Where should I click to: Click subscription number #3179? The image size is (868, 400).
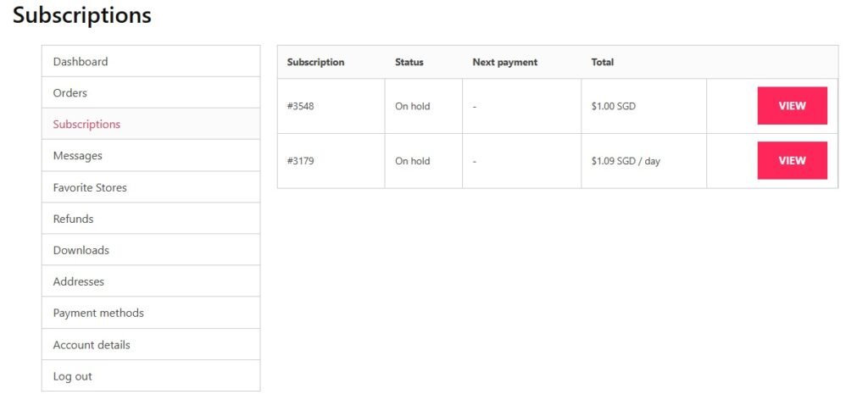(301, 161)
